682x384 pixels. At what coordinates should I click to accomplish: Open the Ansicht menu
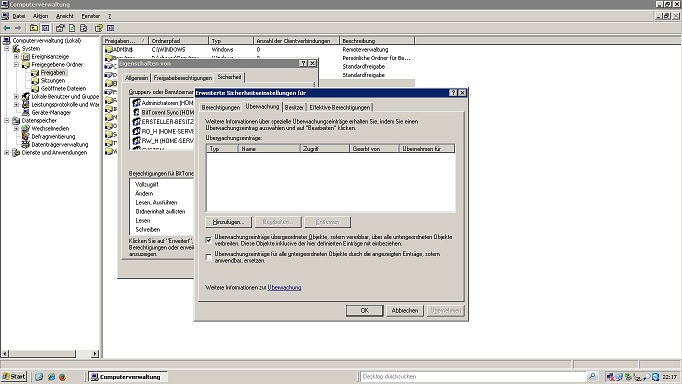click(x=65, y=16)
